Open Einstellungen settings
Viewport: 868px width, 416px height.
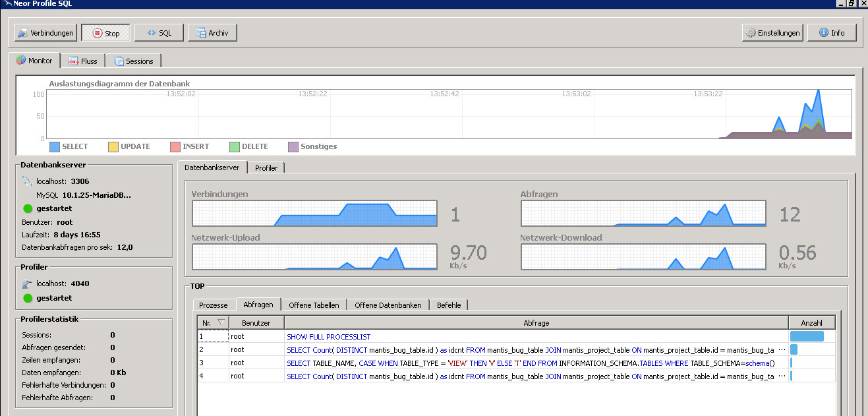772,33
